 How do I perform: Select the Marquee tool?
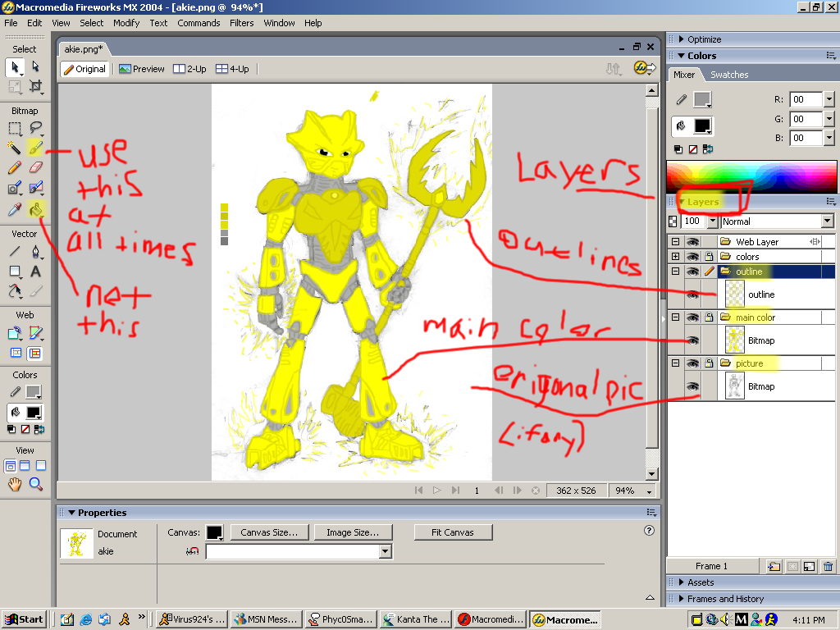[15, 128]
